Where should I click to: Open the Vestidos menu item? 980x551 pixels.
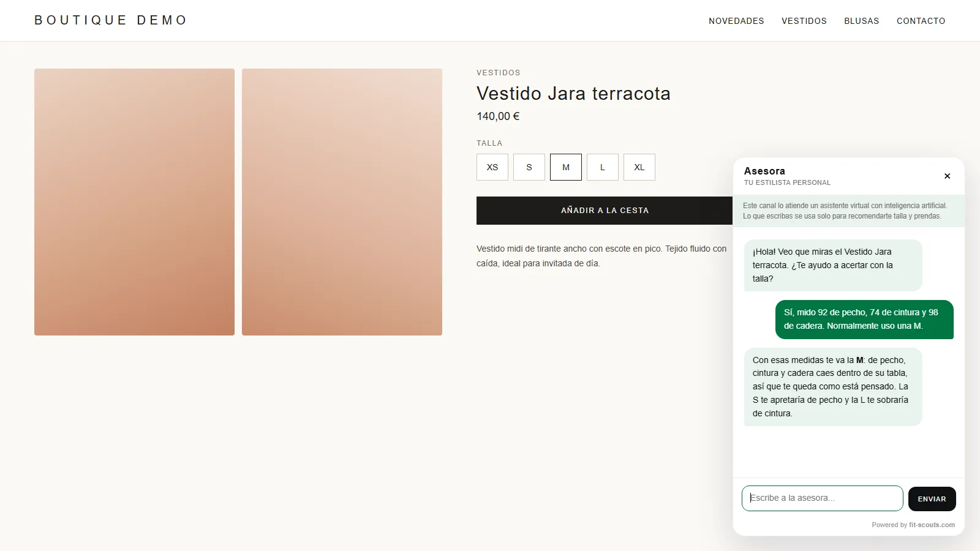pos(804,21)
